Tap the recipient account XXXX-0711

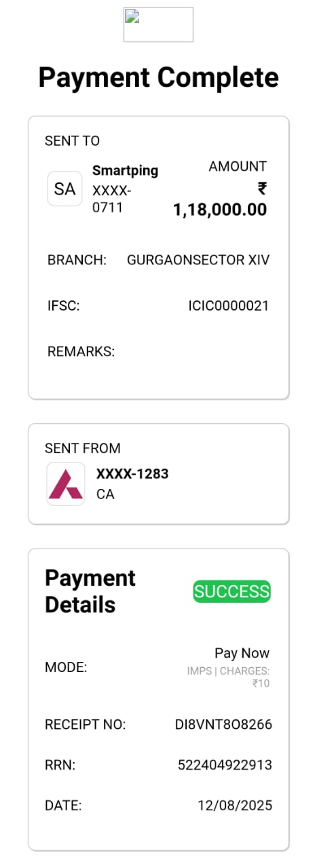point(111,199)
